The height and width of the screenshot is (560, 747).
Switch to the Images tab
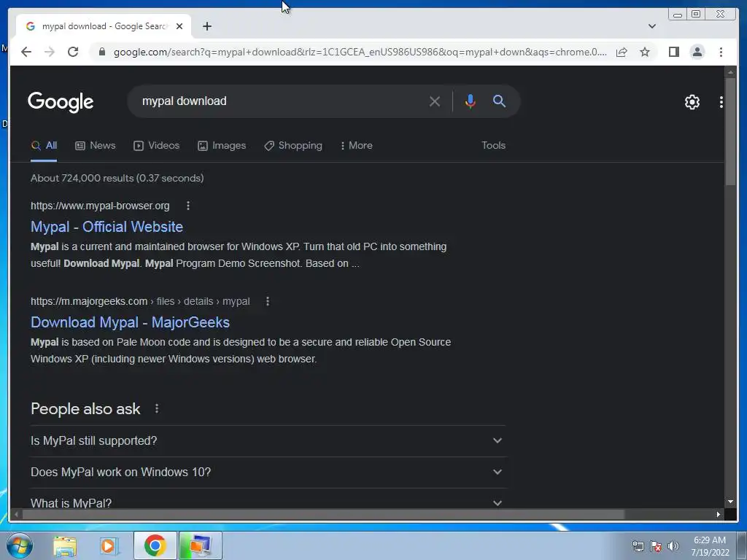pos(222,146)
